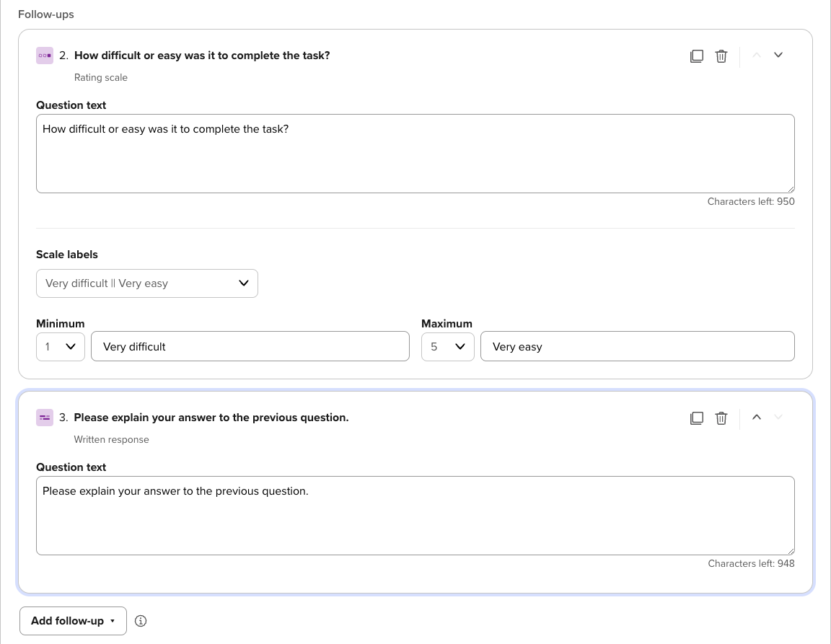Screen dimensions: 831x644
Task: Click the rating scale icon on question 2
Action: (45, 56)
